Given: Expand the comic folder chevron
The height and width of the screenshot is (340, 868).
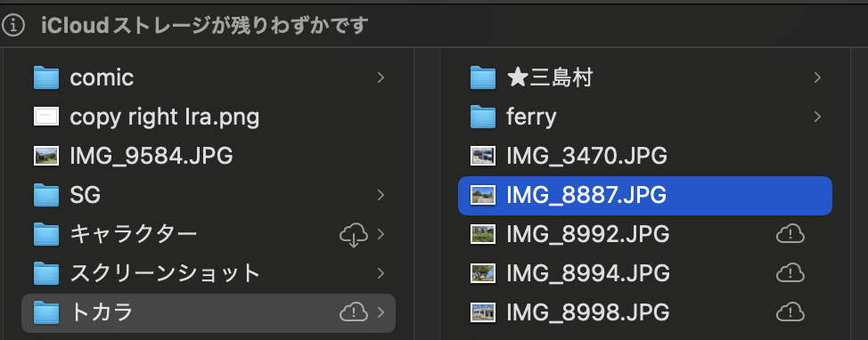Looking at the screenshot, I should click(x=381, y=78).
